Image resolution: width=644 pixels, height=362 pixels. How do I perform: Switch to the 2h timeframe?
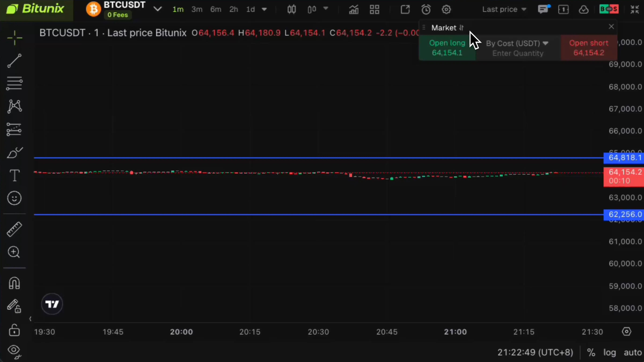(234, 10)
